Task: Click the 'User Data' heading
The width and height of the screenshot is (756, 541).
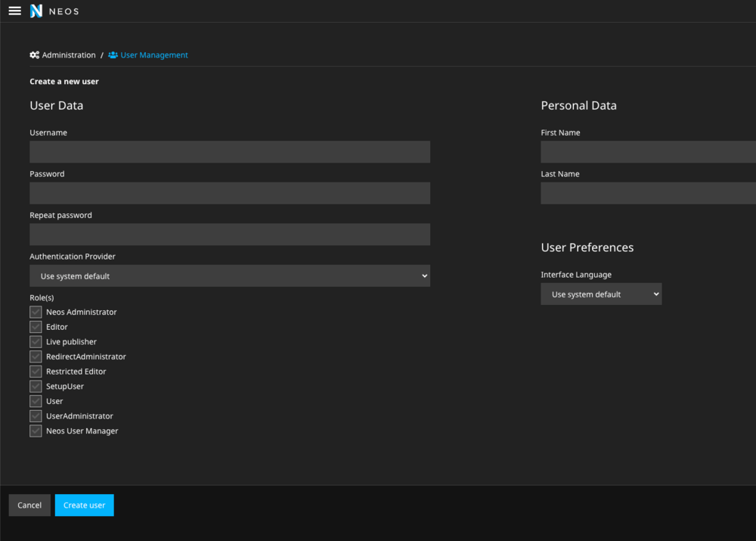Action: tap(57, 106)
